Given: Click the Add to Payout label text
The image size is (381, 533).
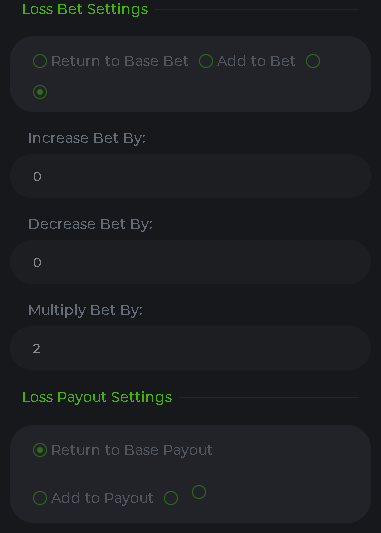Looking at the screenshot, I should click(x=102, y=498).
